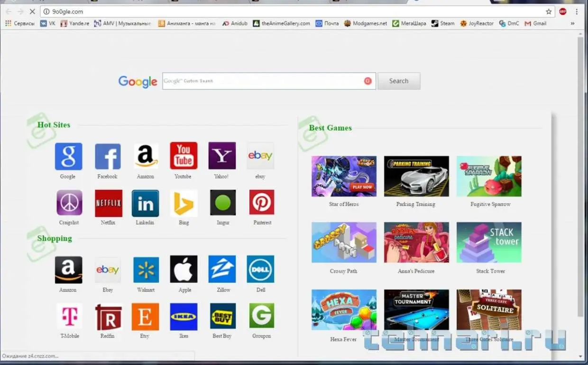Open the Parking Training game thumbnail
588x365 pixels.
416,176
